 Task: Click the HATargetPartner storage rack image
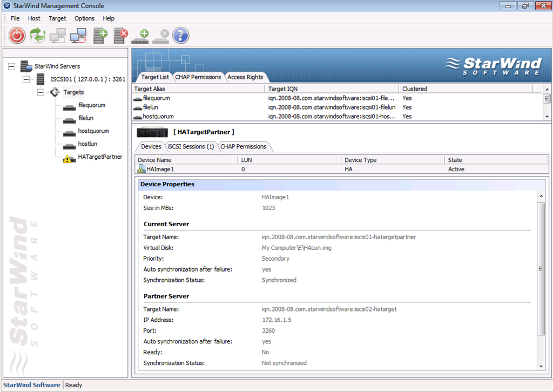[152, 132]
